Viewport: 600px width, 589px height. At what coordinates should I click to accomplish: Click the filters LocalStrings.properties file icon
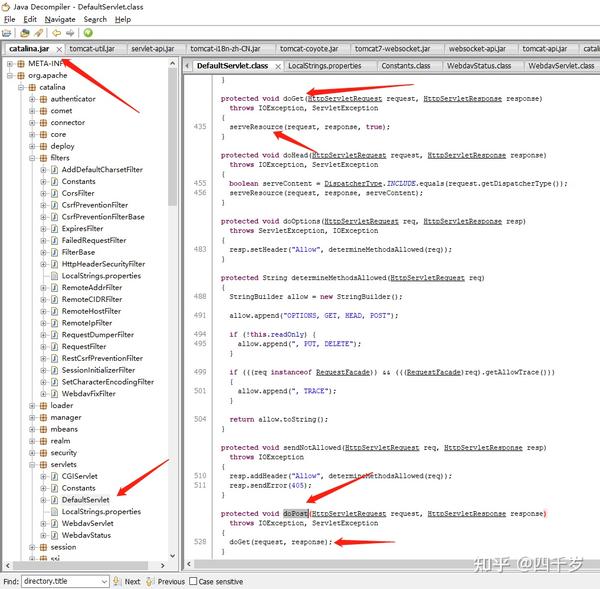(54, 276)
